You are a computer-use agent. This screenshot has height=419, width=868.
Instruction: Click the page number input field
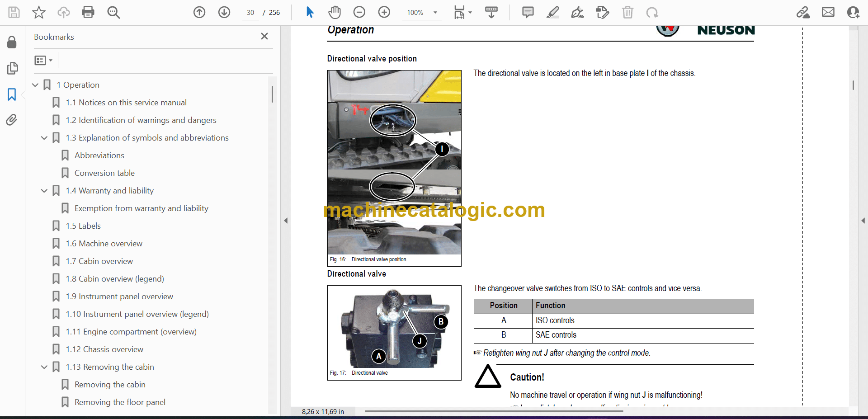pyautogui.click(x=250, y=13)
